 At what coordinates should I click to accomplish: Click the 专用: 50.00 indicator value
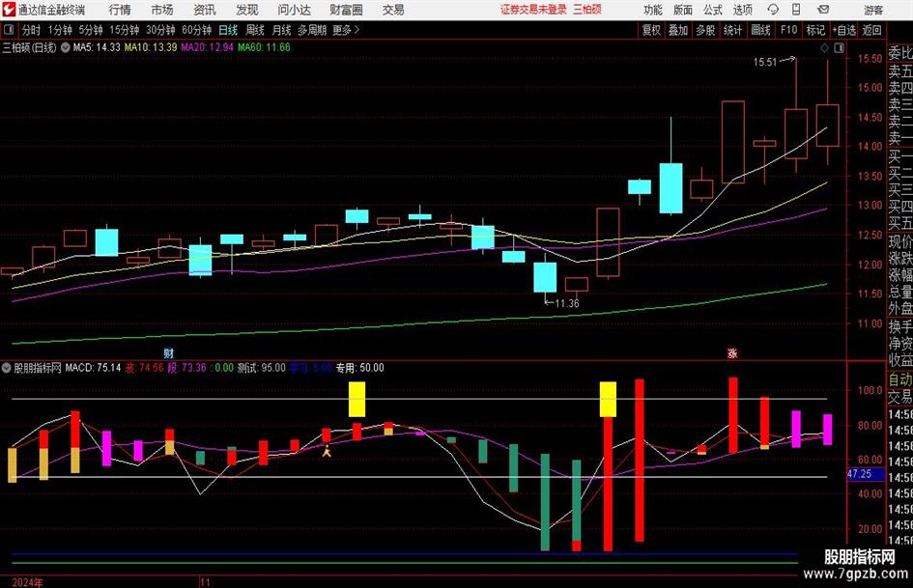359,368
